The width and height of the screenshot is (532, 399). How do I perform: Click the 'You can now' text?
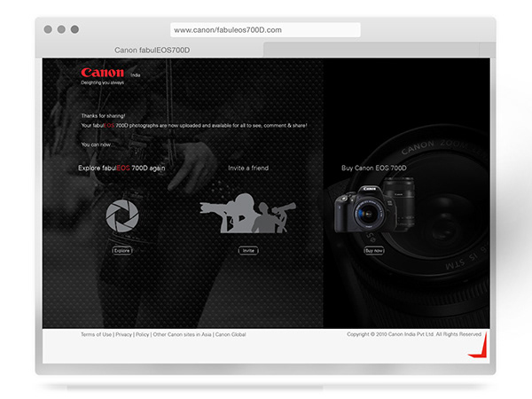coord(96,145)
